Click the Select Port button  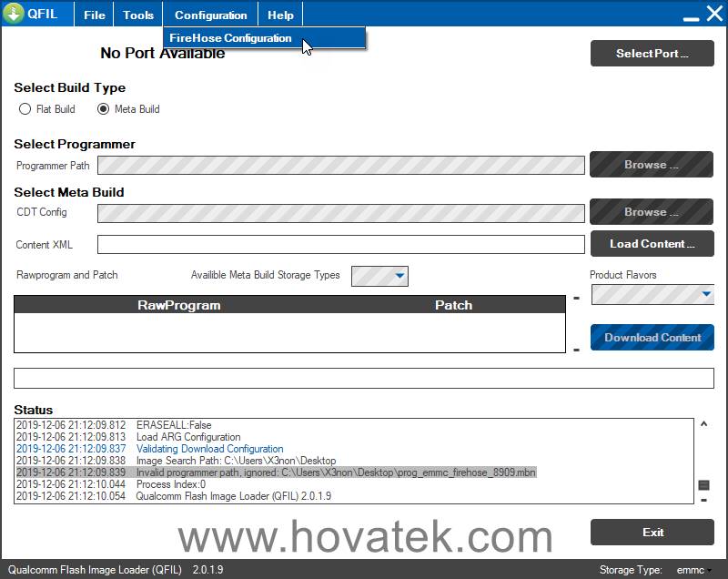point(652,54)
